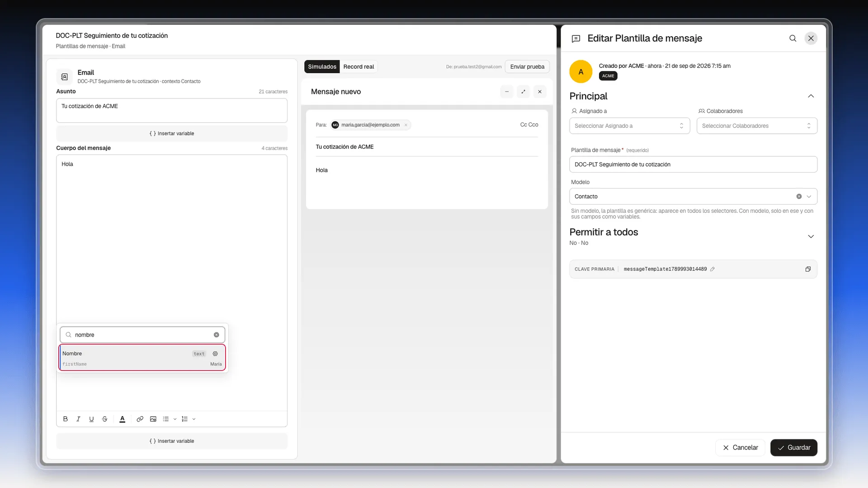This screenshot has height=488, width=868.
Task: Copy the primary key to clipboard
Action: pyautogui.click(x=808, y=269)
